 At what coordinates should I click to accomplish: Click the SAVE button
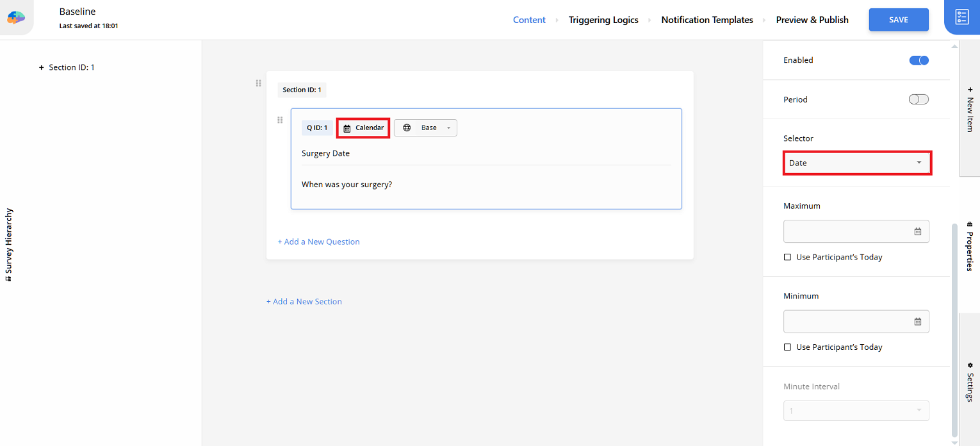[x=898, y=19]
